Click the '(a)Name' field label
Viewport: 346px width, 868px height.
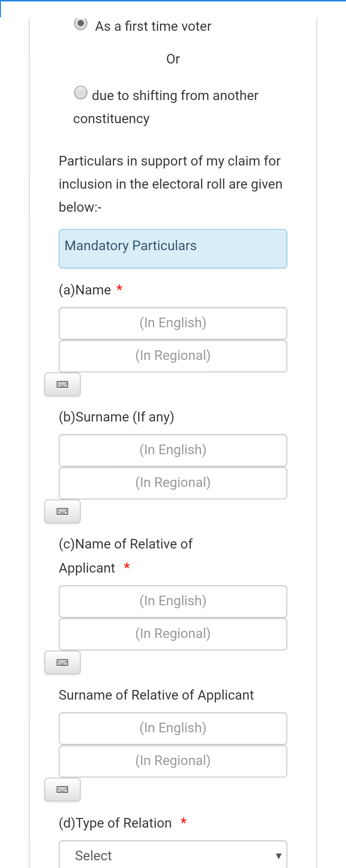click(x=85, y=290)
